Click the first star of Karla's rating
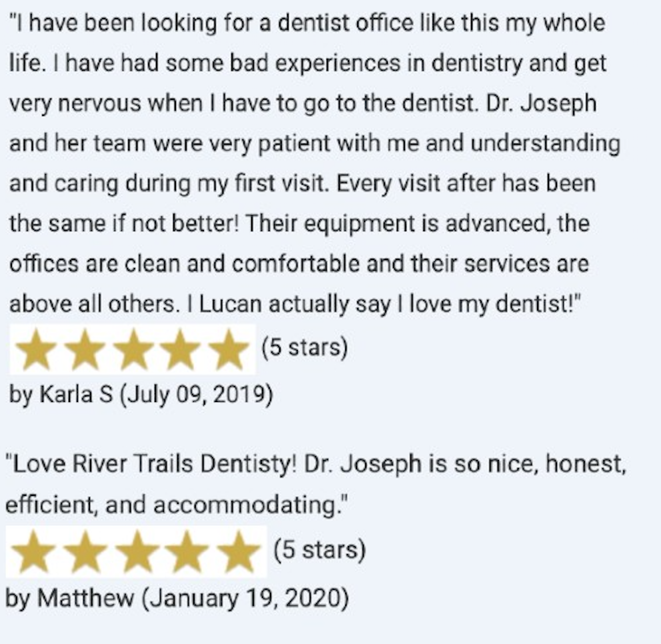 pos(36,349)
